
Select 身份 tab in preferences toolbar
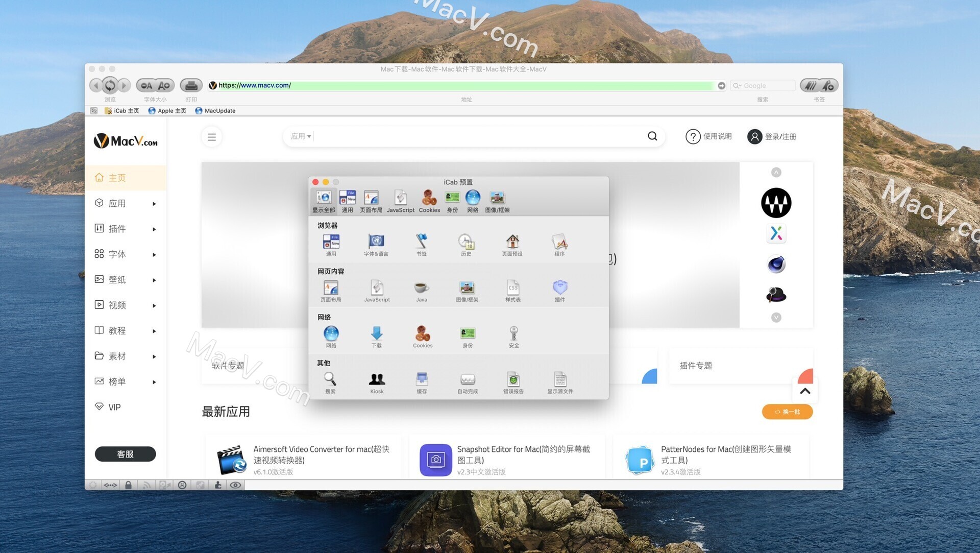pyautogui.click(x=453, y=201)
